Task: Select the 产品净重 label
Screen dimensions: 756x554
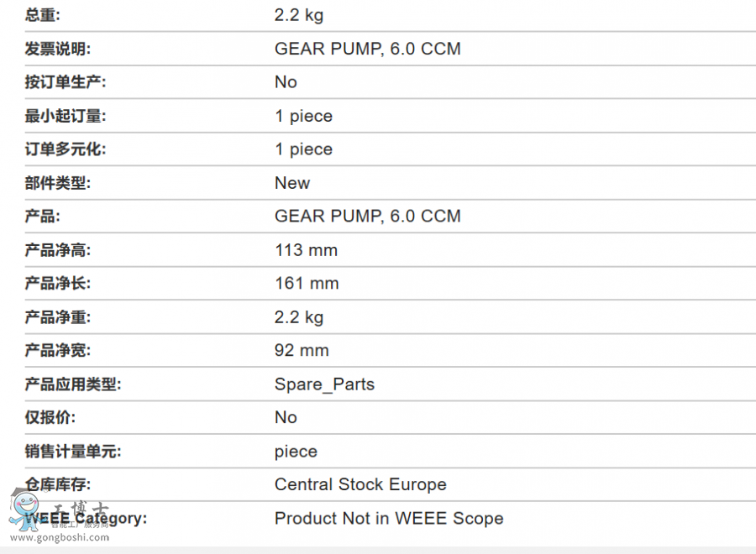Action: coord(58,317)
